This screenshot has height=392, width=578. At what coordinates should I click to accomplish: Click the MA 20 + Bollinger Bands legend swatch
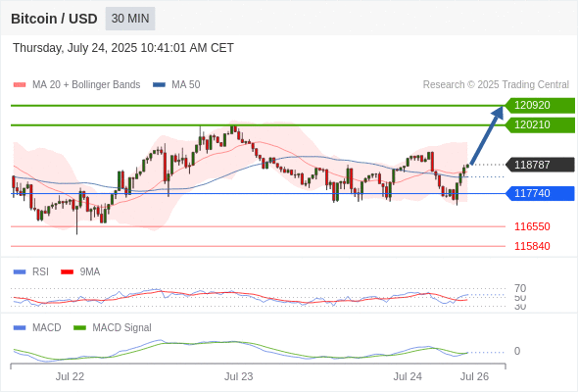20,85
